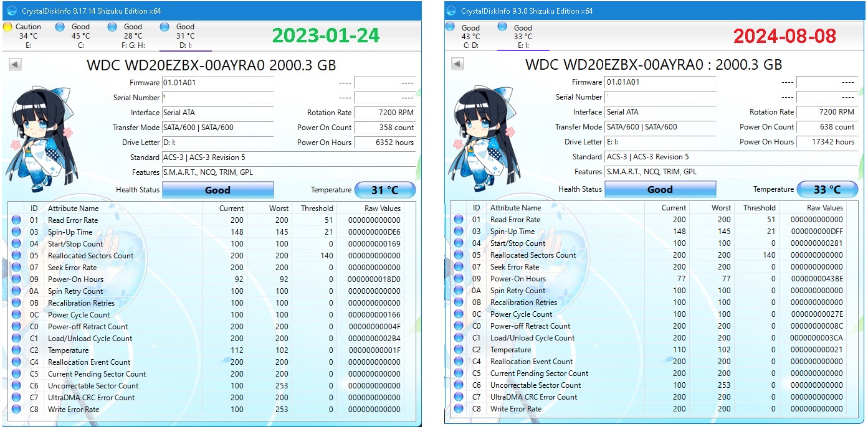Click Load/Unload Cycle Count status orb in right window

(x=459, y=338)
